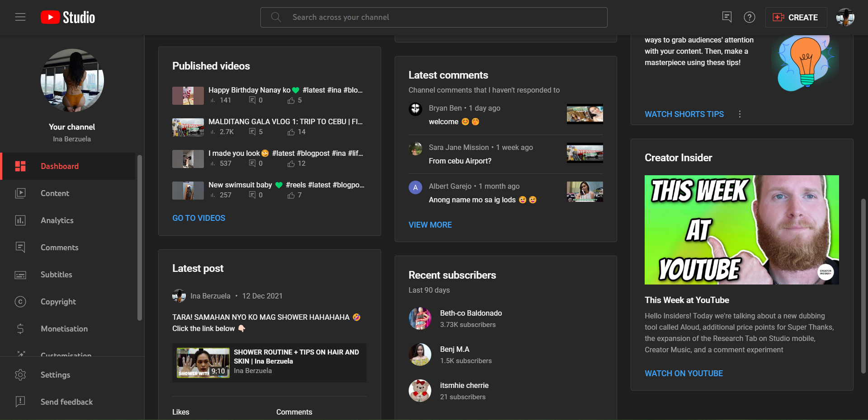Open 'New swimsuit baby' video title

(x=286, y=185)
